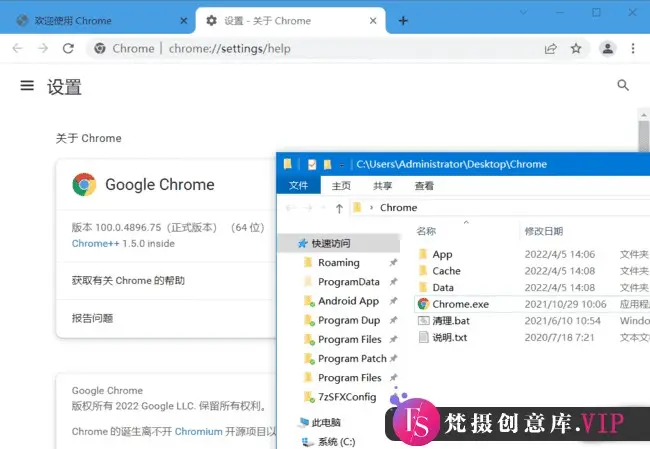Open the Explorer 共享 ribbon tab
The width and height of the screenshot is (650, 449).
click(x=382, y=186)
